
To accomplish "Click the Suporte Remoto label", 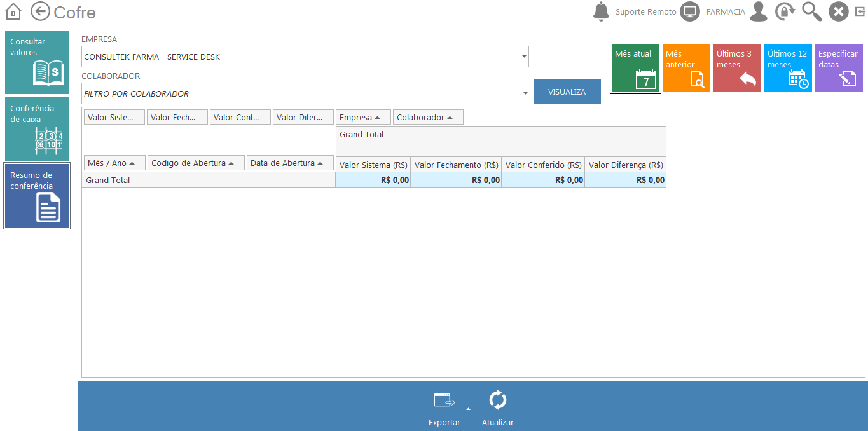I will pyautogui.click(x=645, y=12).
